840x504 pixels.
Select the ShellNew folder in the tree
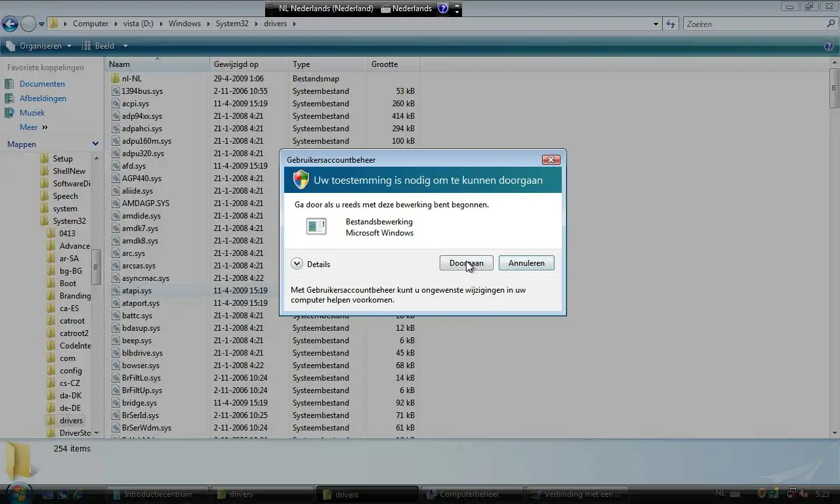[69, 171]
